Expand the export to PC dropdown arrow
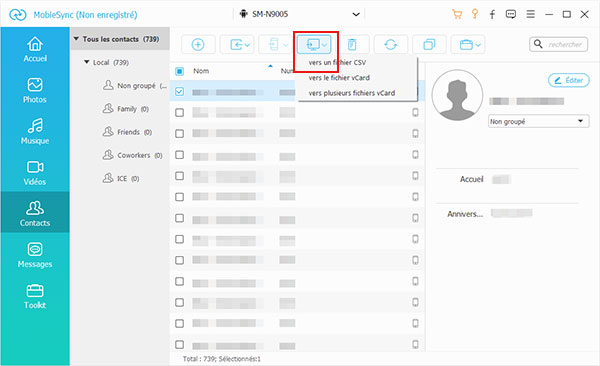The height and width of the screenshot is (366, 600). tap(324, 45)
